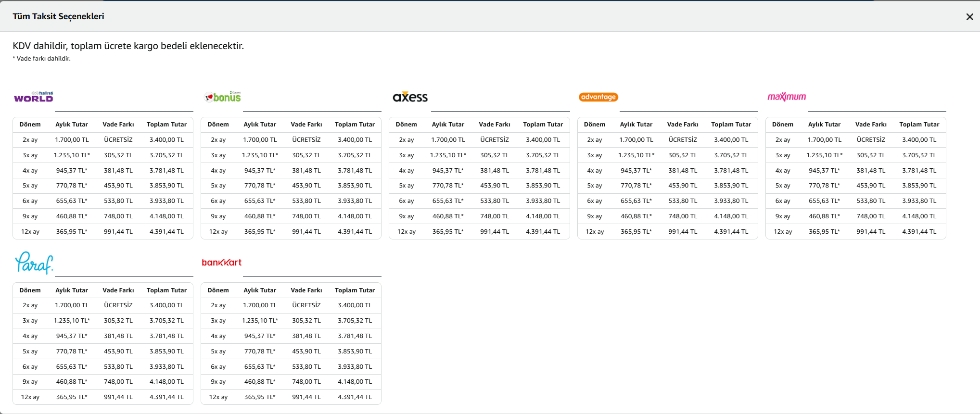The width and height of the screenshot is (980, 414).
Task: Click the Bankkart card logo
Action: coord(221,263)
